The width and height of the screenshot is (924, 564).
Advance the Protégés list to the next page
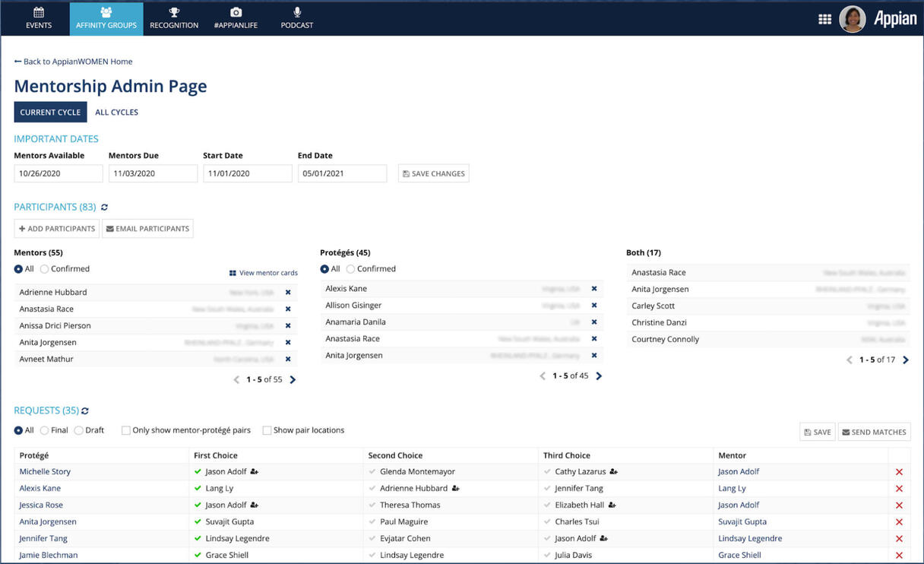(x=599, y=375)
